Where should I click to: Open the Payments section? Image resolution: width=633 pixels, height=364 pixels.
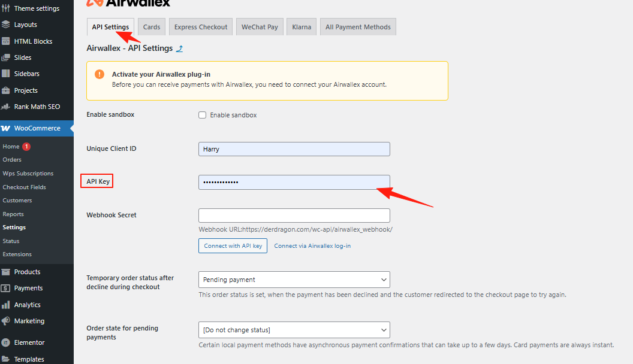click(27, 288)
